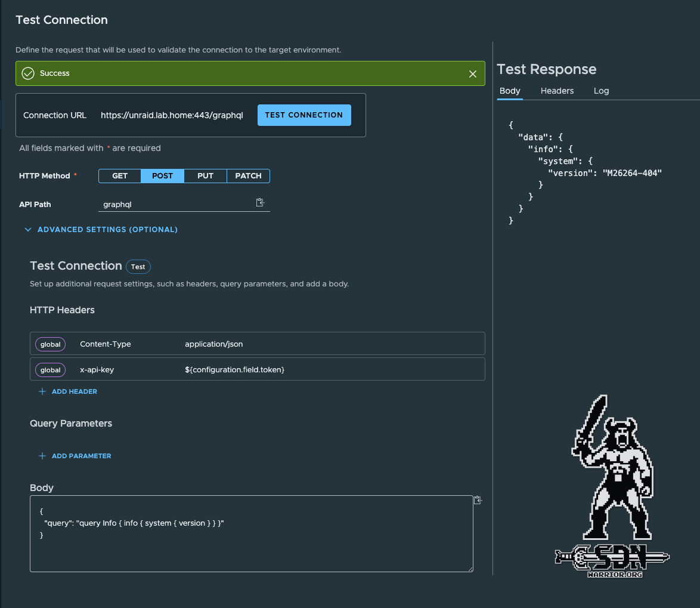Click the green Success checkmark icon
700x608 pixels.
coord(27,73)
